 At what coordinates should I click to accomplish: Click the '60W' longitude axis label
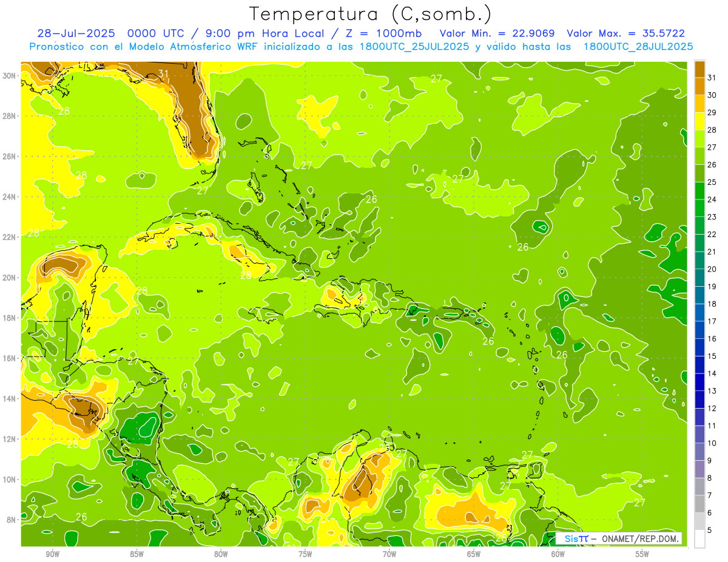tap(558, 554)
